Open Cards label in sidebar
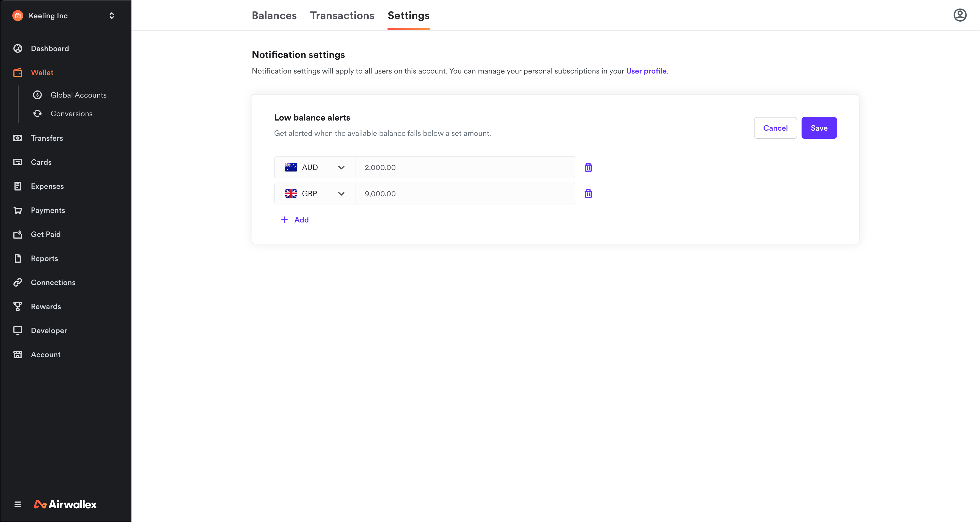The height and width of the screenshot is (522, 980). 41,162
